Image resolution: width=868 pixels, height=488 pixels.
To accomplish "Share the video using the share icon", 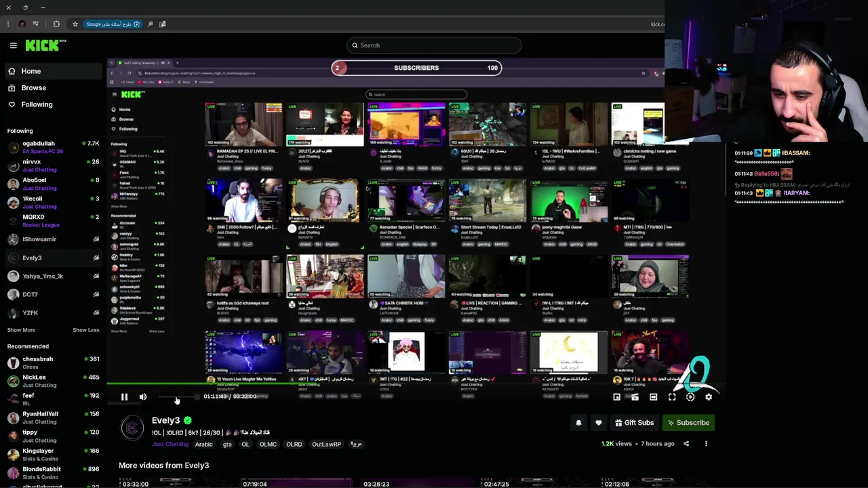I will [686, 444].
